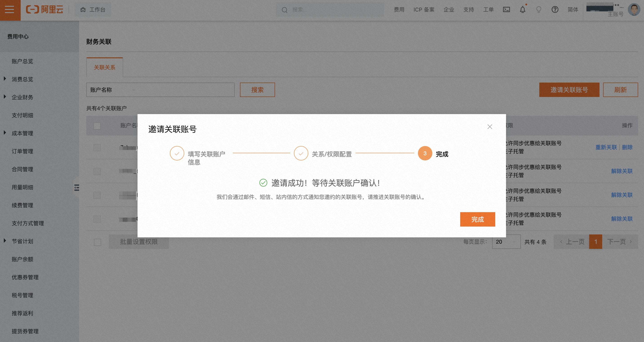Open the per-page count dropdown showing 20
644x342 pixels.
(506, 242)
